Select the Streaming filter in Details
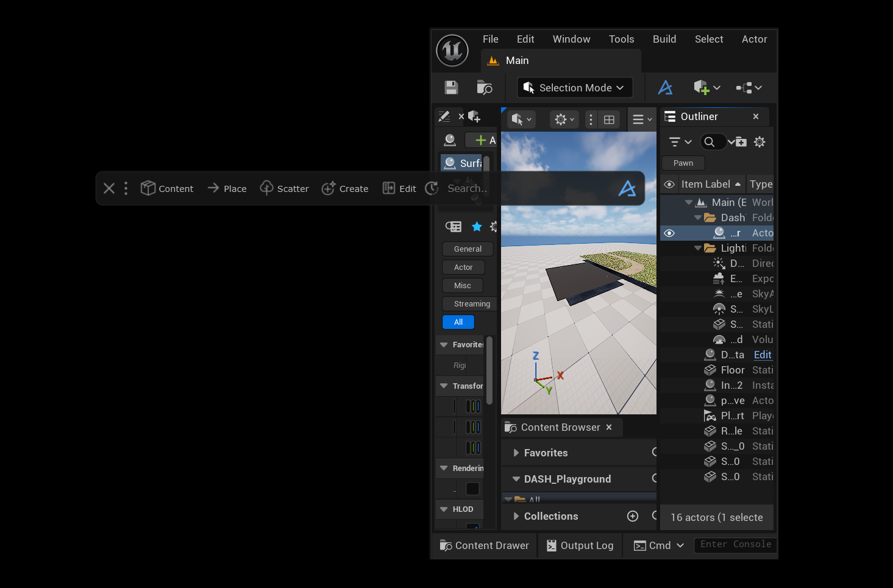 470,303
